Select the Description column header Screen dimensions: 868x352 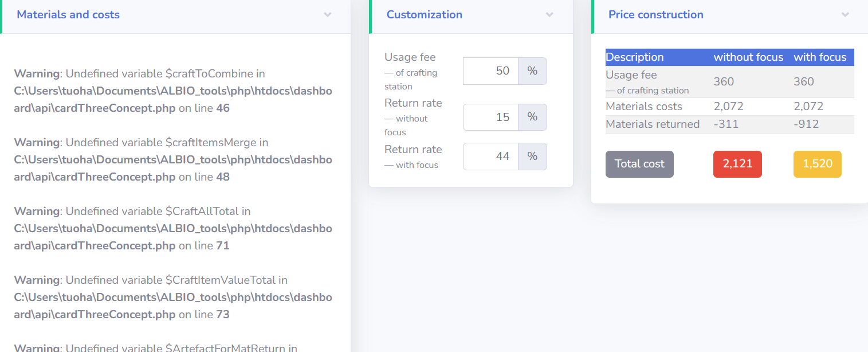point(635,57)
